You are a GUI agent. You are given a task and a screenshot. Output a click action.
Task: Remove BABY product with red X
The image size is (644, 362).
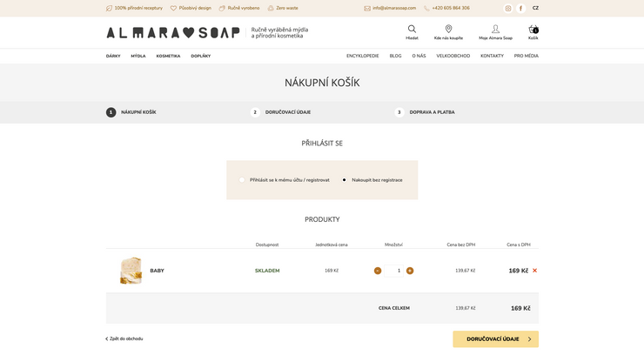pos(534,271)
